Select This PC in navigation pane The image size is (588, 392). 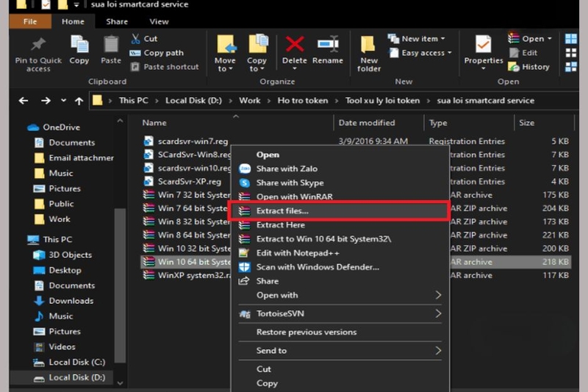pos(50,239)
